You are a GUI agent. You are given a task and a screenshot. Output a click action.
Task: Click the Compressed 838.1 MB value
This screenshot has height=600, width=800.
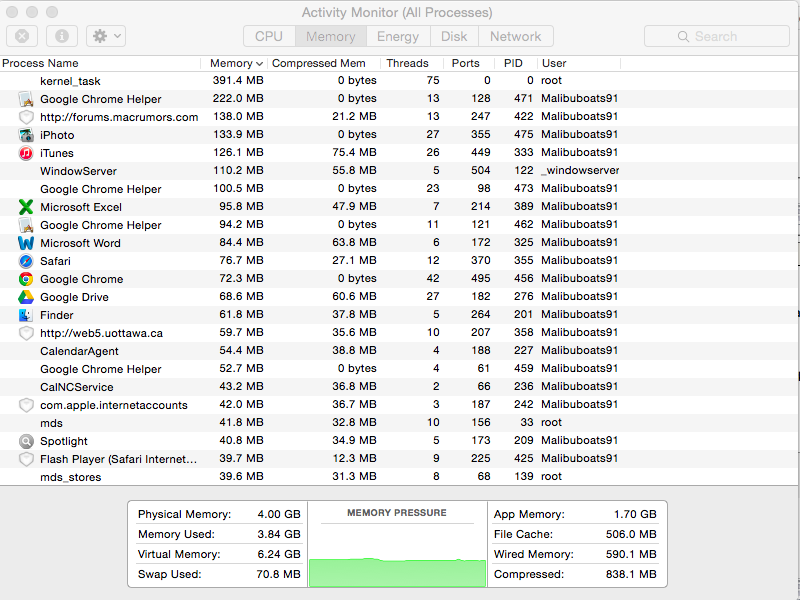(x=631, y=574)
